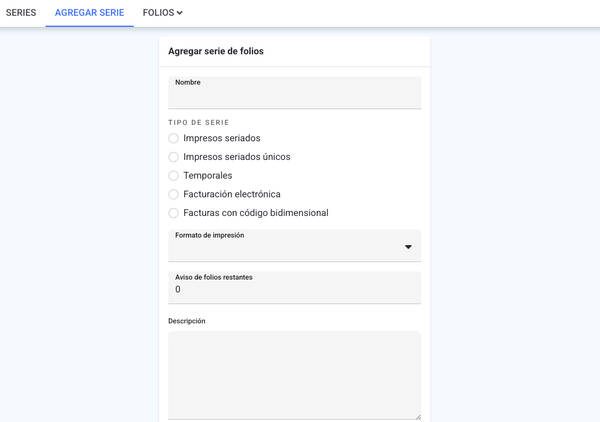Click the Temporales label text
600x422 pixels.
pyautogui.click(x=208, y=176)
